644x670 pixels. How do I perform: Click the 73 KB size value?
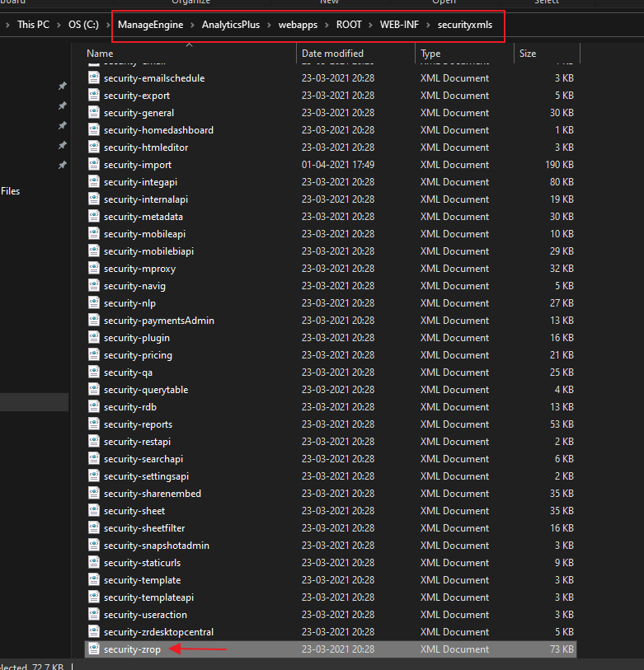pyautogui.click(x=562, y=649)
